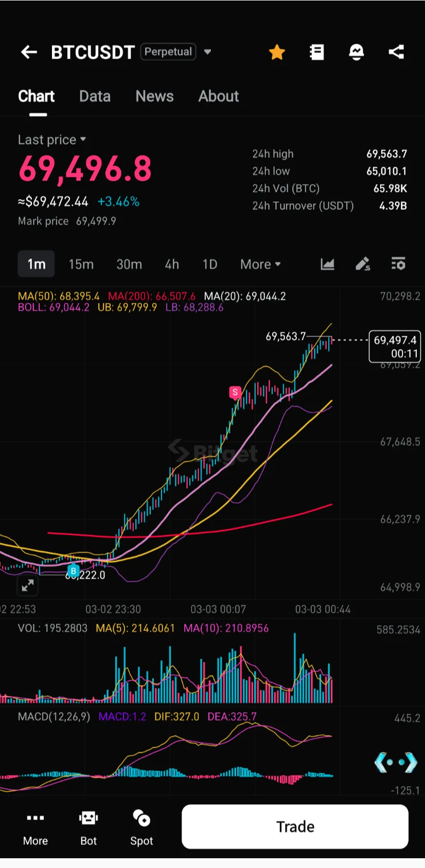Viewport: 425px width, 868px height.
Task: Select the 4h timeframe
Action: click(172, 264)
